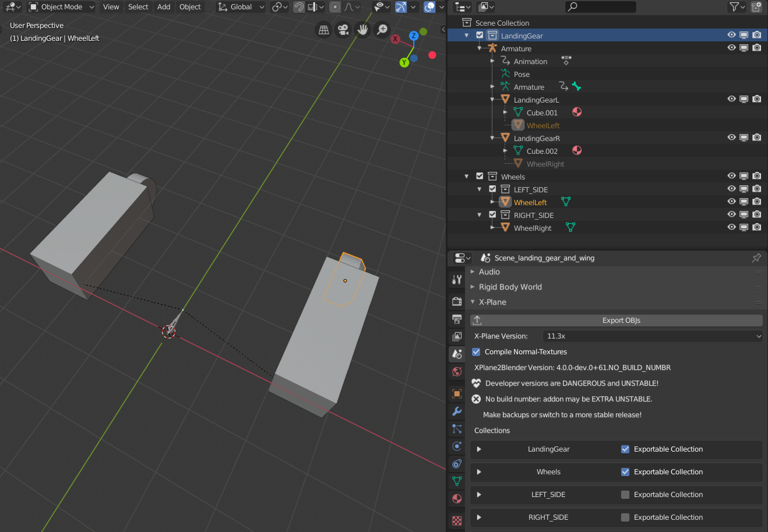Open X-Plane Version dropdown
Viewport: 768px width, 532px height.
pos(653,336)
